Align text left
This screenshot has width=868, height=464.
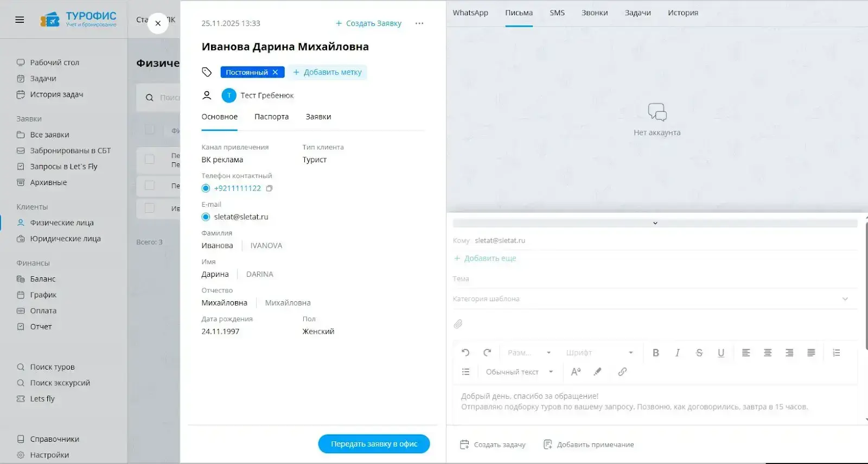(x=746, y=353)
